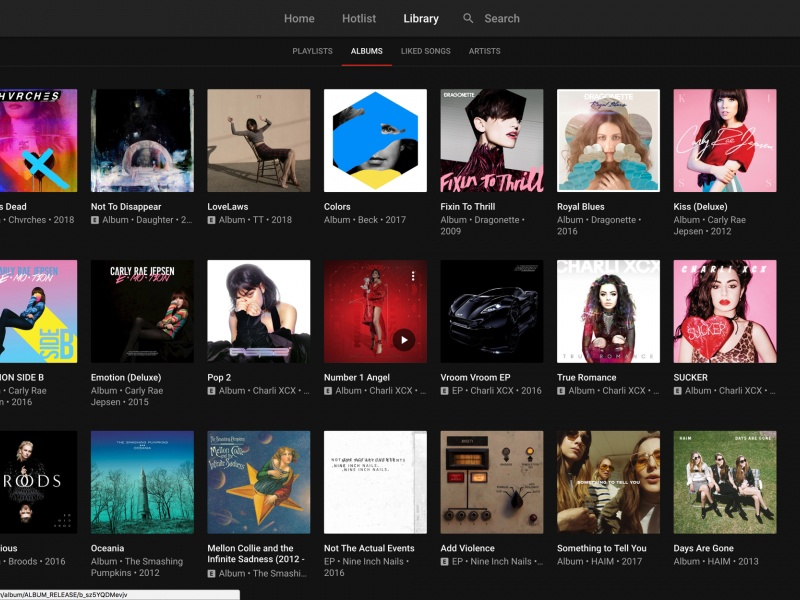Open the Liked Songs section

(x=426, y=51)
